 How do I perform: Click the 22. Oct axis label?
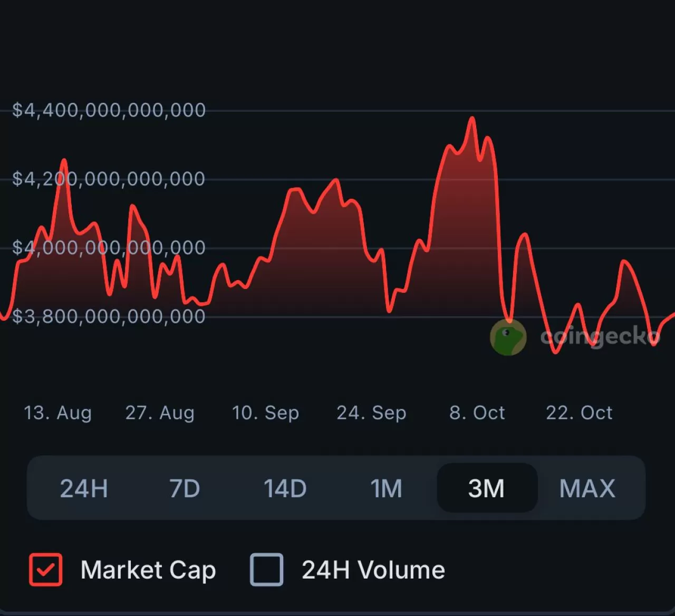[x=579, y=413]
